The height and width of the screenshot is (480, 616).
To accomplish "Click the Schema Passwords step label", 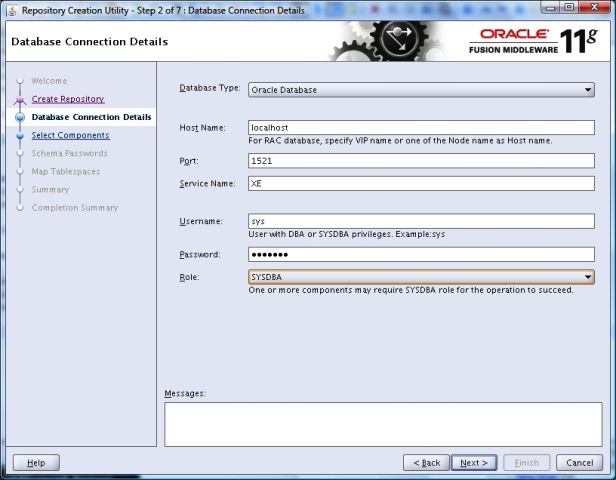I will 70,153.
